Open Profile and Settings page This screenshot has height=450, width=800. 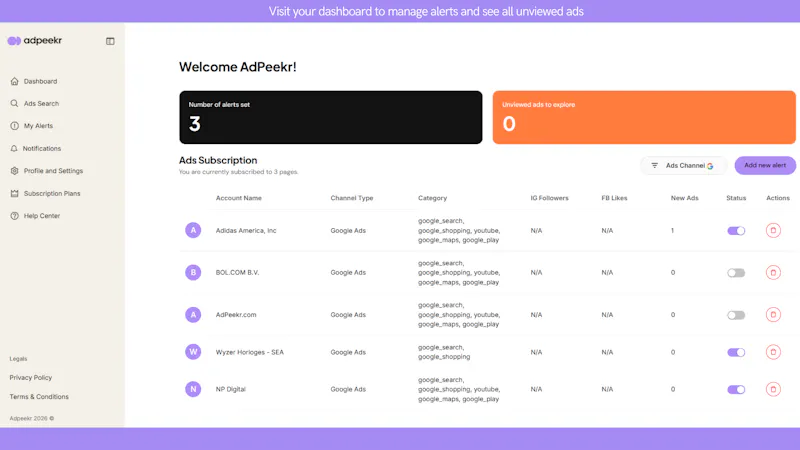click(53, 170)
